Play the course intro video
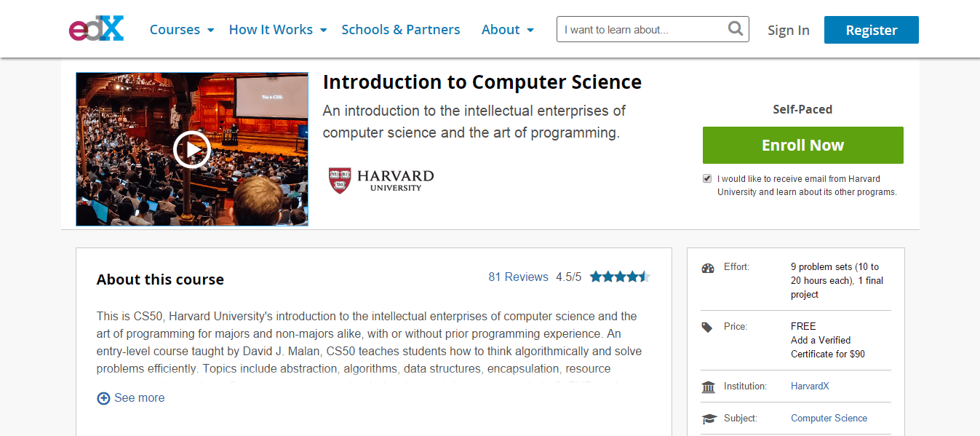This screenshot has width=980, height=436. pyautogui.click(x=192, y=150)
